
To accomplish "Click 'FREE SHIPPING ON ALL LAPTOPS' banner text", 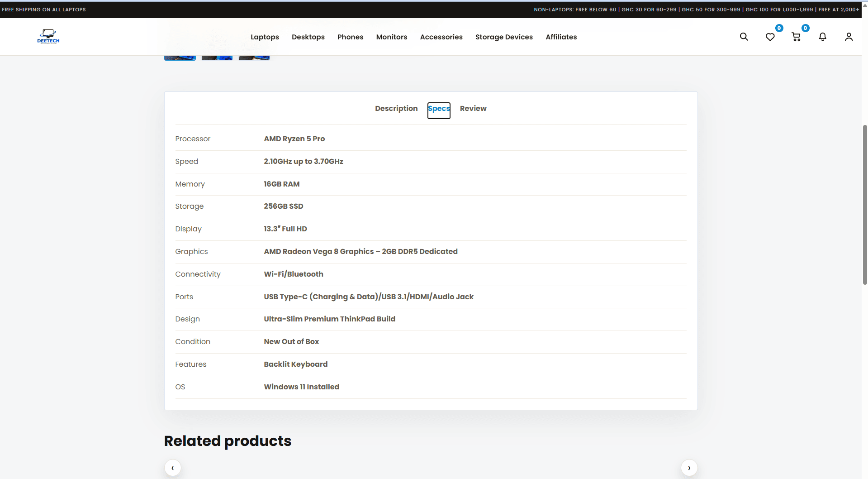I will coord(44,10).
